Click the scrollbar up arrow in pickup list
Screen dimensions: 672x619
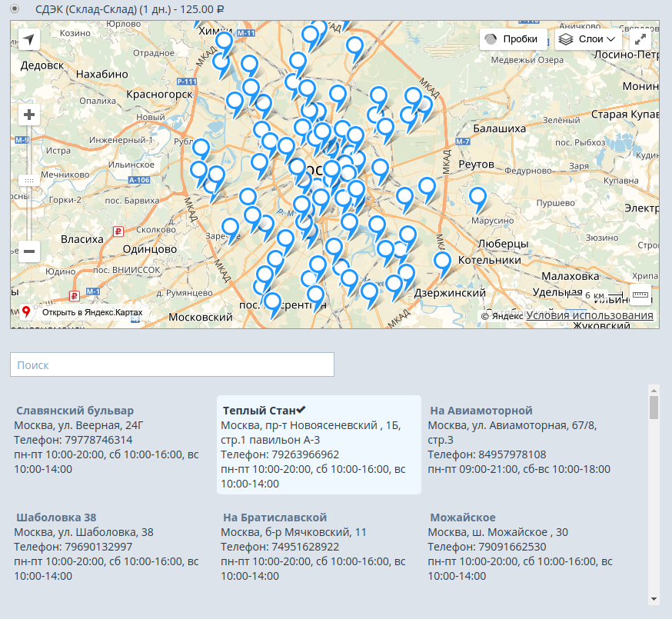(654, 390)
